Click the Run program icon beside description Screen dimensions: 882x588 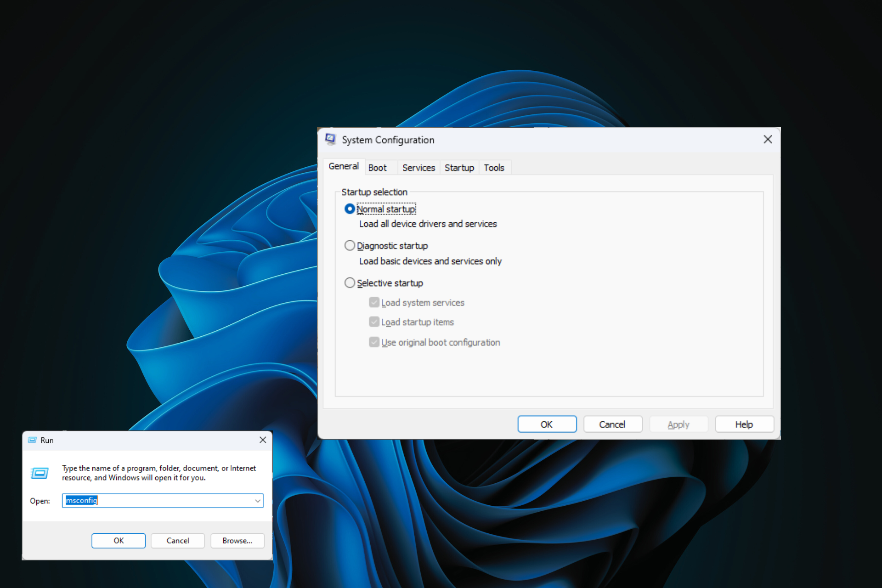click(x=40, y=473)
